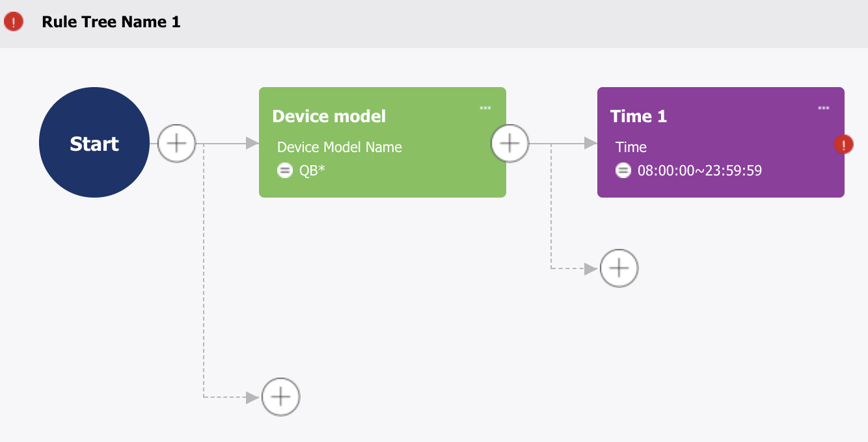Select the Start node circle

(x=94, y=142)
